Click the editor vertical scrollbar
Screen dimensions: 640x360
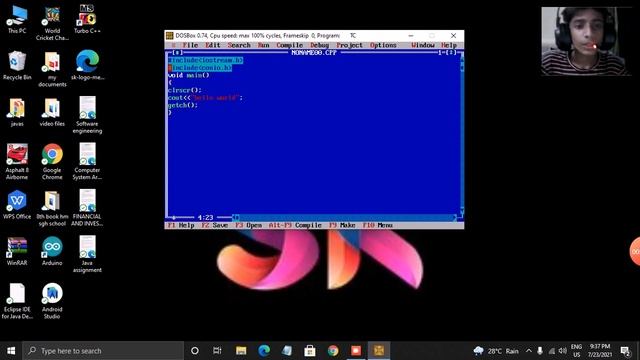(462, 135)
